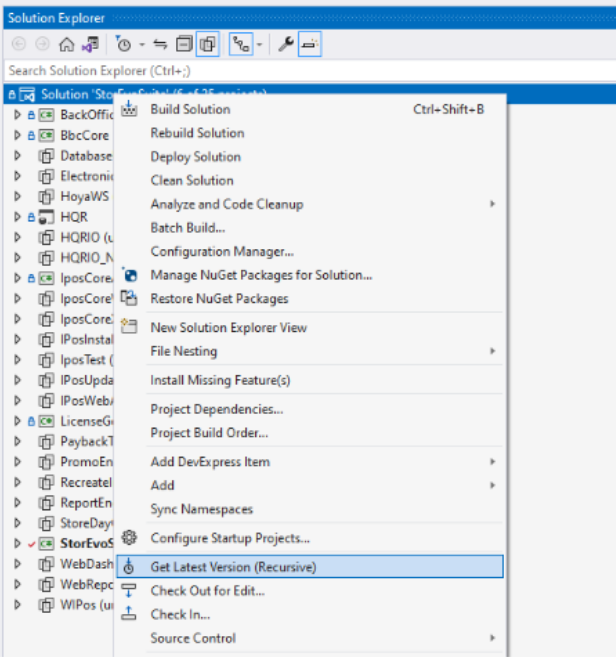Click gear icon for Configure Startup Projects
Viewport: 616px width, 657px height.
point(129,537)
